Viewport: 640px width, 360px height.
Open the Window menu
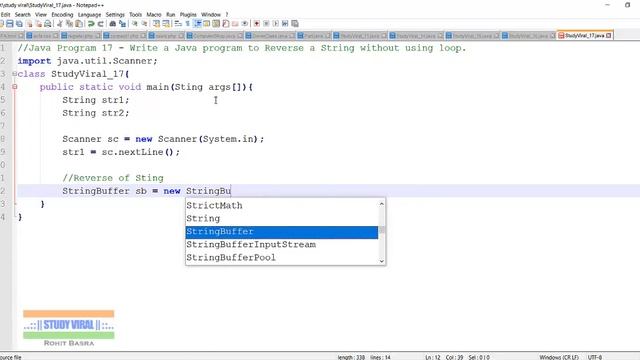click(x=211, y=15)
